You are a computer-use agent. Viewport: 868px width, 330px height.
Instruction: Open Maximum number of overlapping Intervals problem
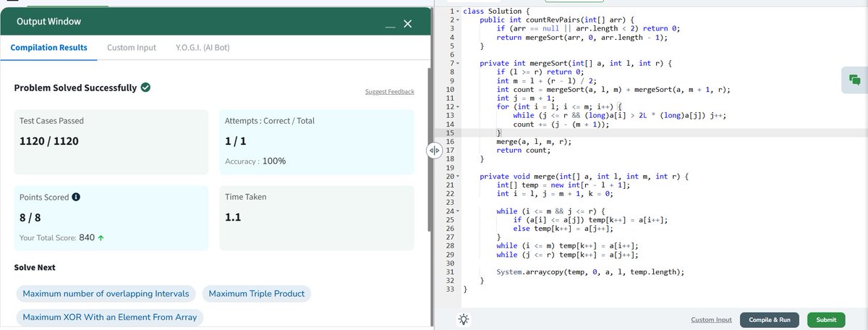[106, 294]
